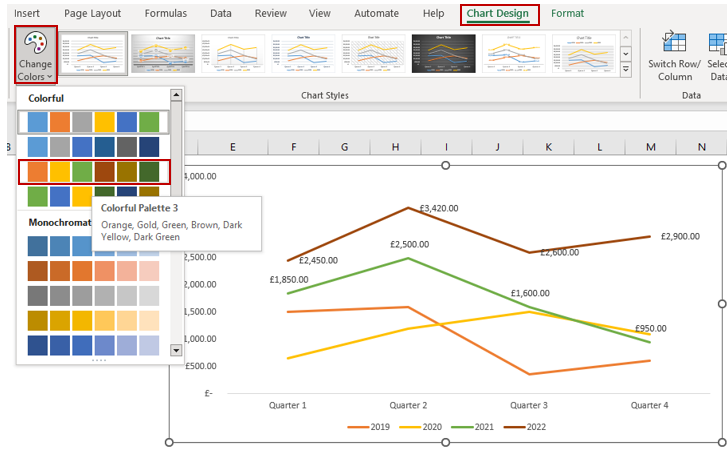Select the 2019 legend entry
727x450 pixels.
(369, 427)
